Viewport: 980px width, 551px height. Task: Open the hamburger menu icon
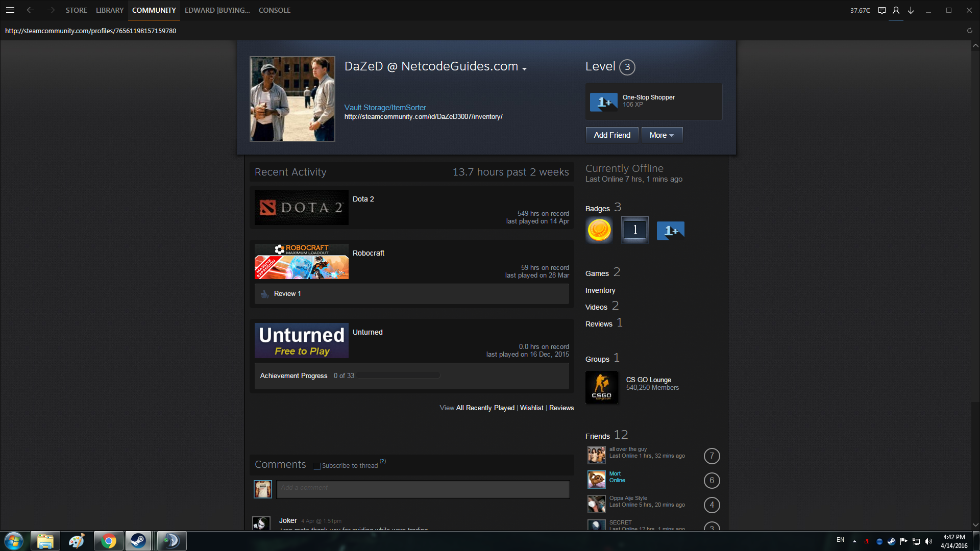pos(10,10)
